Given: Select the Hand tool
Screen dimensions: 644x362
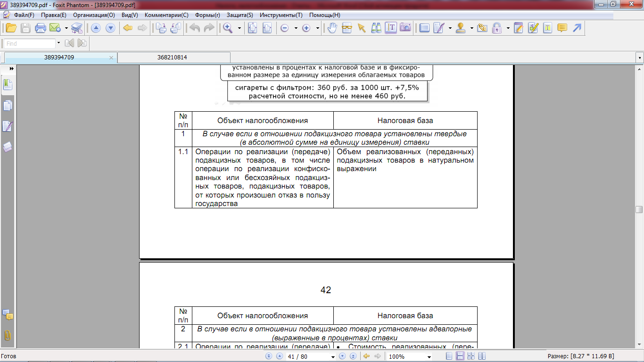Looking at the screenshot, I should click(332, 28).
